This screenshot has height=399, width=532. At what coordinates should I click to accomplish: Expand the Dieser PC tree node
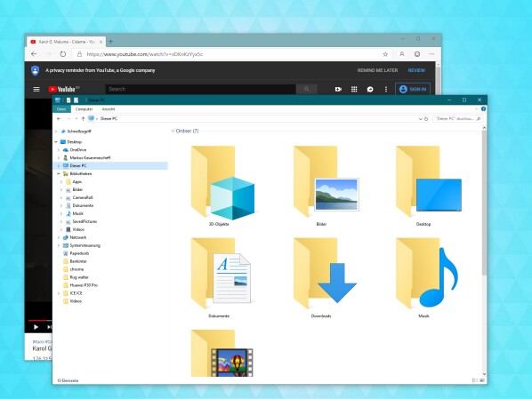59,166
